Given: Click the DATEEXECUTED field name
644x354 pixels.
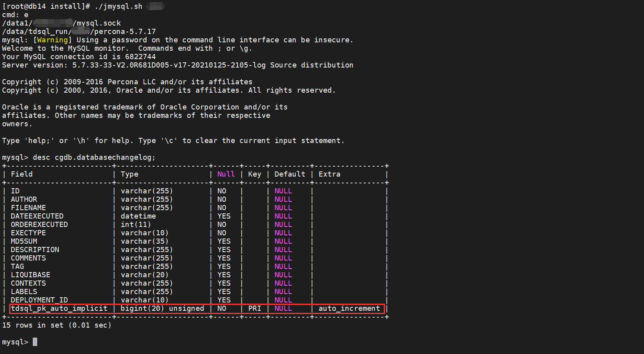Looking at the screenshot, I should click(37, 216).
